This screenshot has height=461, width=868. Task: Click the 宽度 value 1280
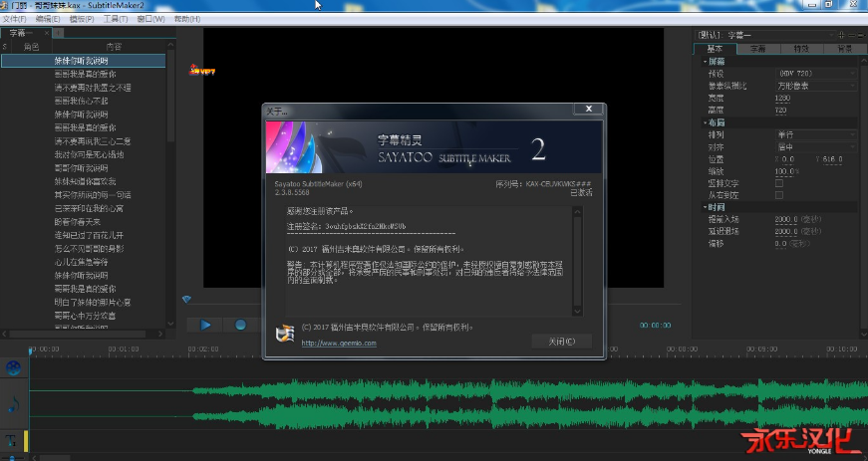coord(782,98)
